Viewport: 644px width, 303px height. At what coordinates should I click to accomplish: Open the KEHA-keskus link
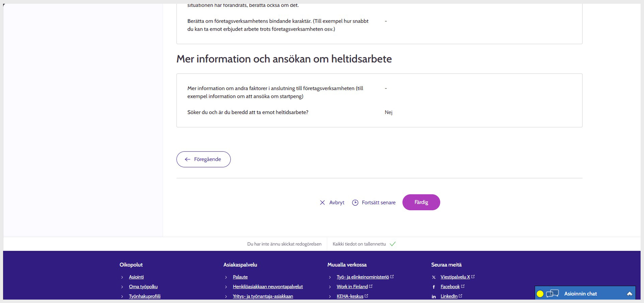click(x=350, y=296)
